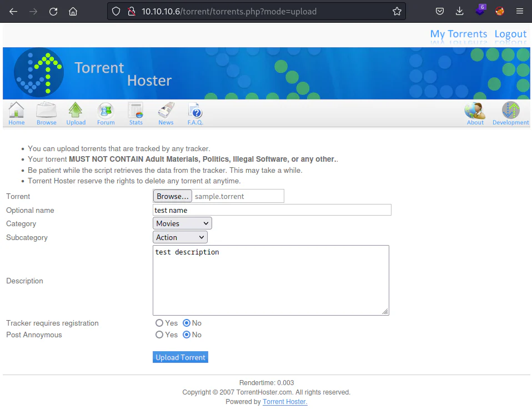
Task: Select No for Post Annoymous
Action: (x=187, y=335)
